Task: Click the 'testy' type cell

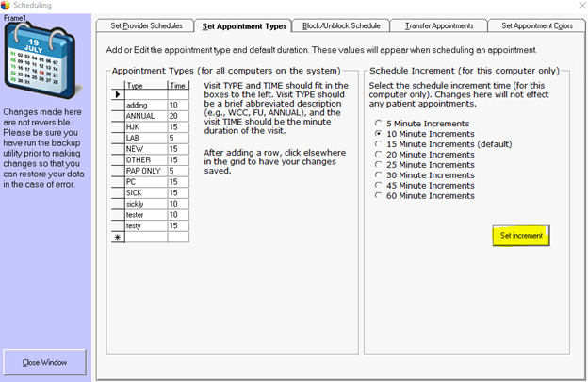Action: pyautogui.click(x=146, y=225)
